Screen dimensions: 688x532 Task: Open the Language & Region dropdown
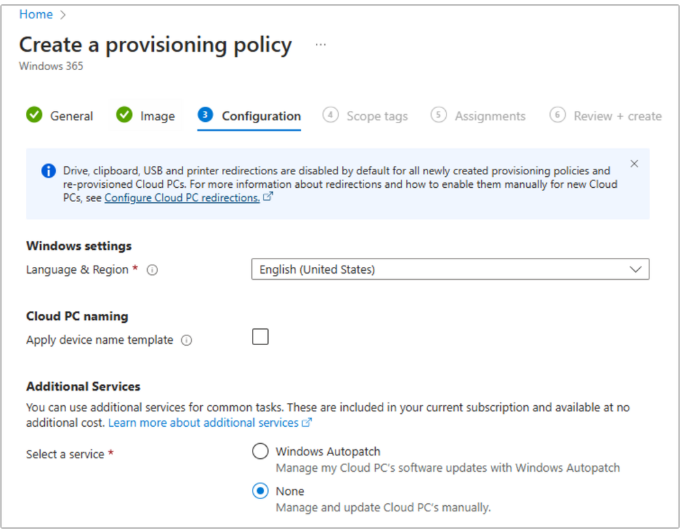click(449, 269)
